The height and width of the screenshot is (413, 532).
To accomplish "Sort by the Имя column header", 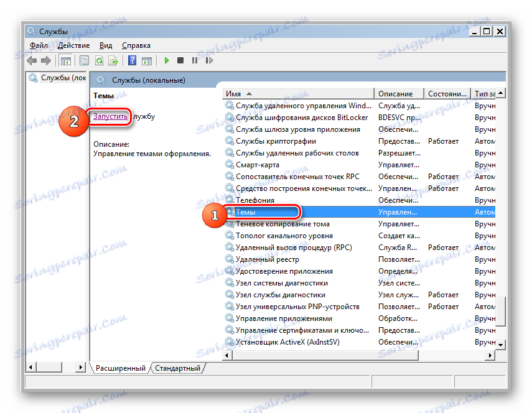I will pos(298,93).
